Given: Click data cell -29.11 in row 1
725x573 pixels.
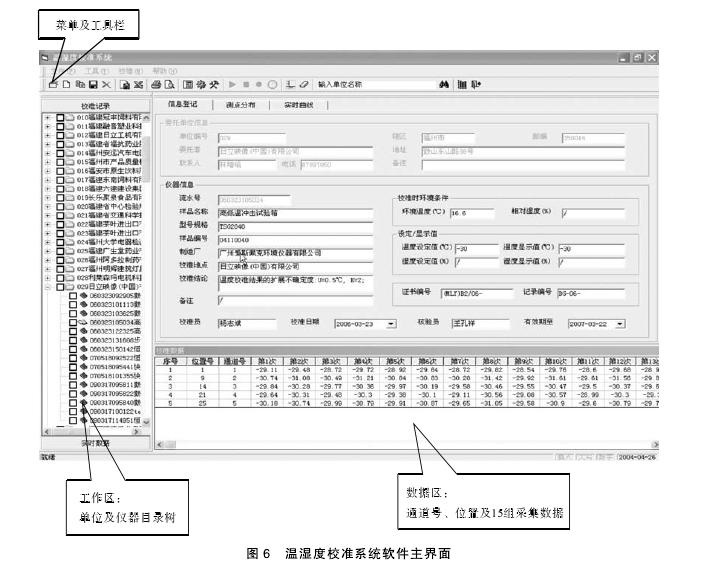Looking at the screenshot, I should point(267,370).
